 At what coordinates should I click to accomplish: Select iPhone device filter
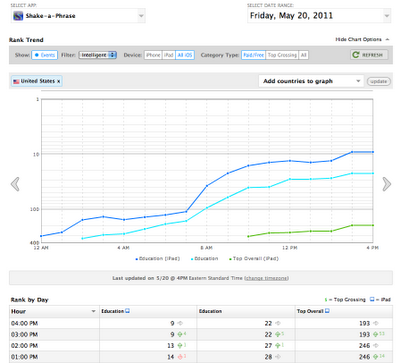click(153, 55)
